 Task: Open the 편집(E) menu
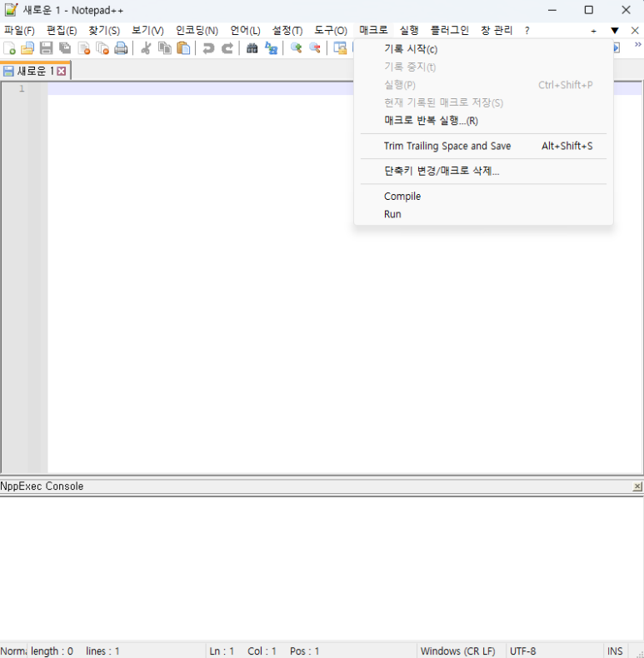(x=62, y=31)
